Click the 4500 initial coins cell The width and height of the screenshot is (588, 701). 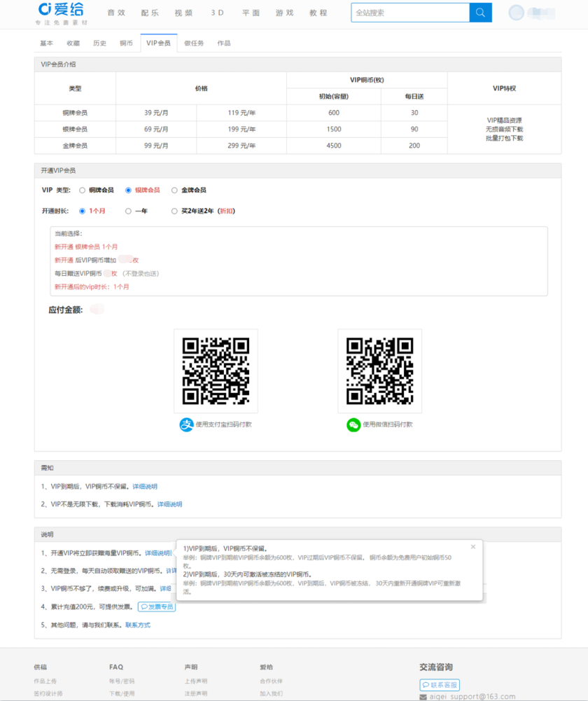334,146
